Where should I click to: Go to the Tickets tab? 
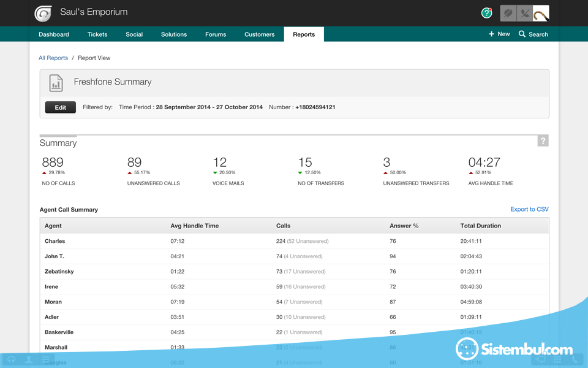tap(97, 34)
